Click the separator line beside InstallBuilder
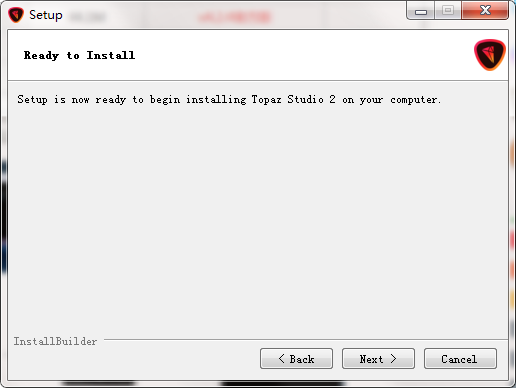This screenshot has width=516, height=388. coord(306,340)
